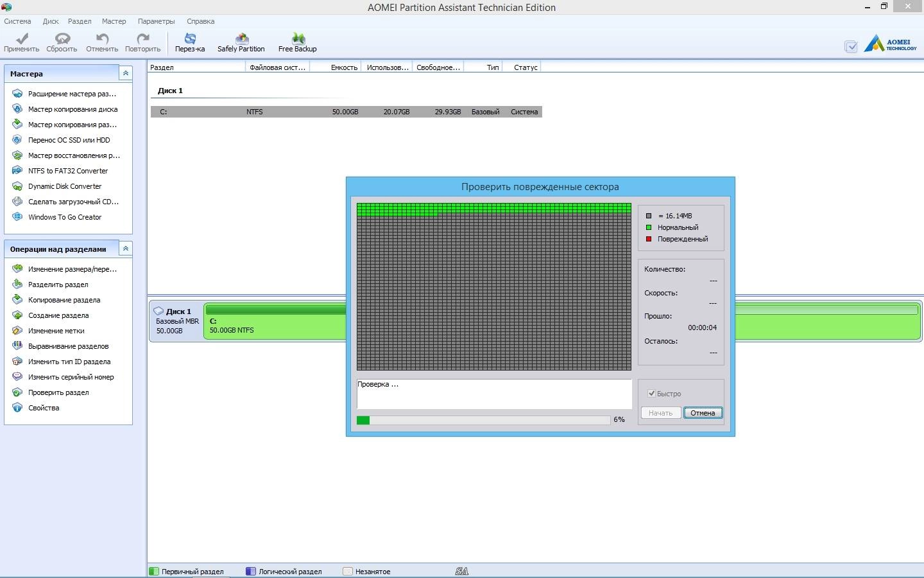The height and width of the screenshot is (578, 924).
Task: Click the checklist icon beside AOMEI logo
Action: tap(851, 46)
